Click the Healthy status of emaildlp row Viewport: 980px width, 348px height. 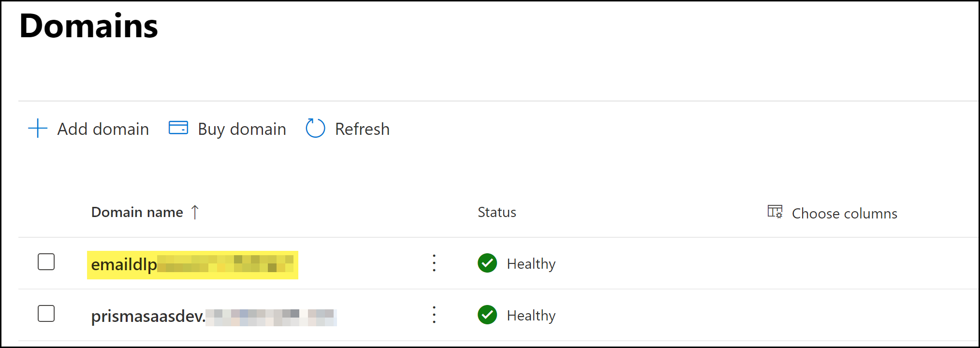[x=531, y=264]
